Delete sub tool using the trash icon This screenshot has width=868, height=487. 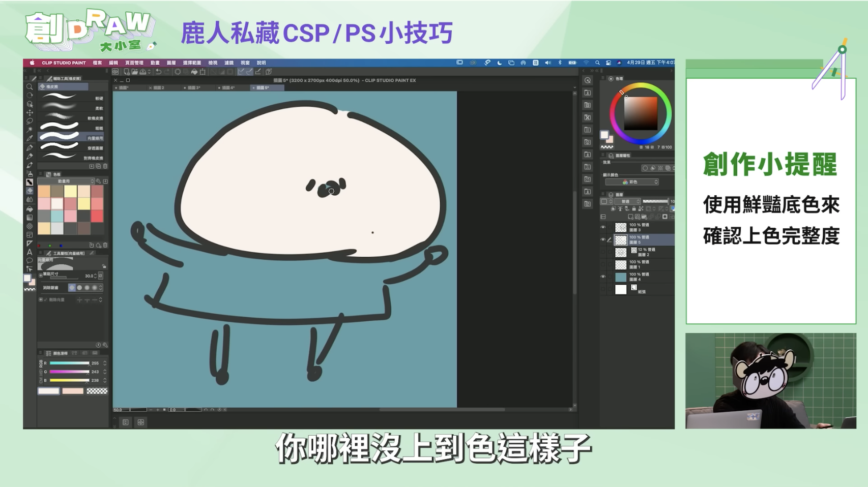pyautogui.click(x=105, y=166)
